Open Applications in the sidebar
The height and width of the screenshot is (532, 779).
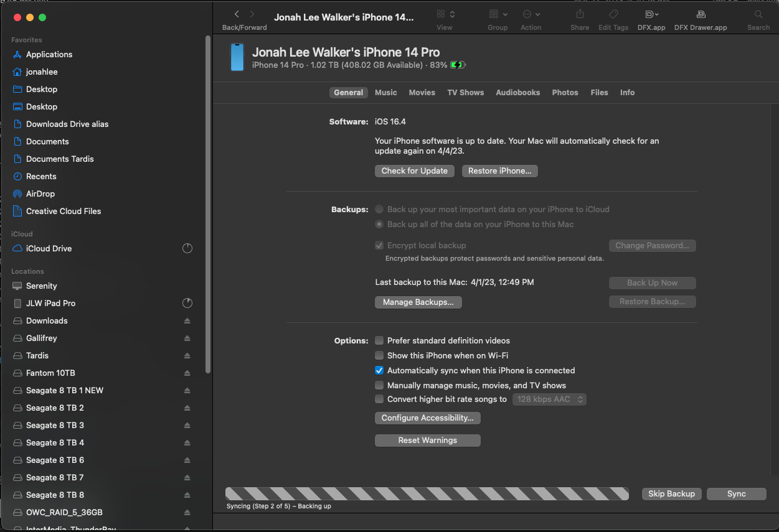point(49,54)
